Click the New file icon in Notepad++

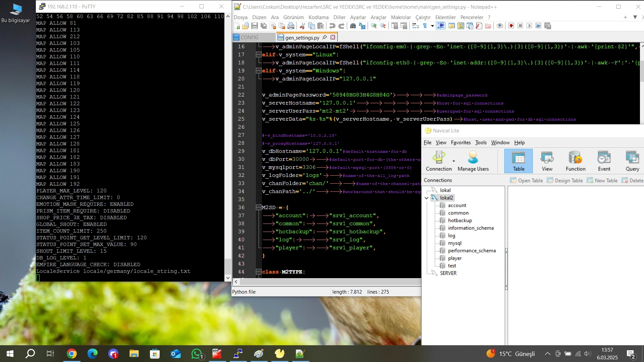pos(237,26)
